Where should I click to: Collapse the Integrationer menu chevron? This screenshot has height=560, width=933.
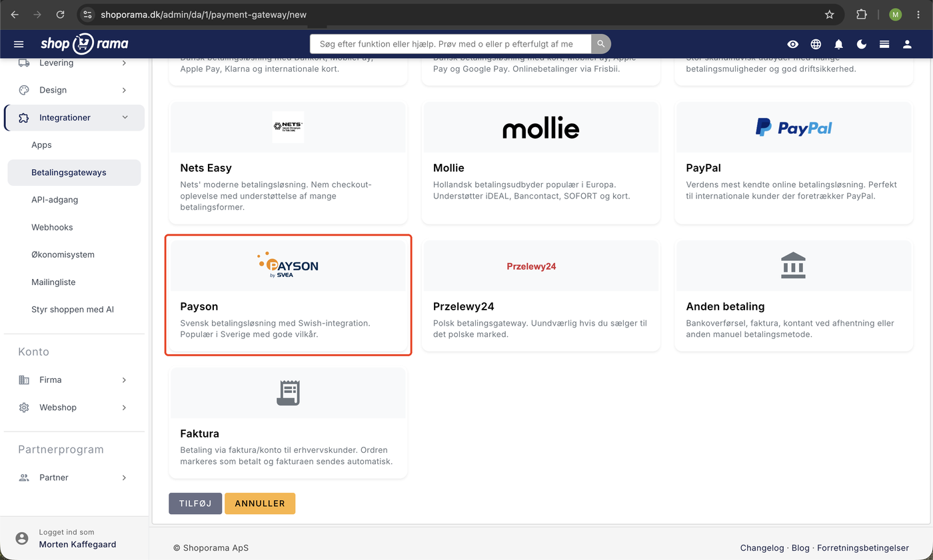[x=125, y=118]
